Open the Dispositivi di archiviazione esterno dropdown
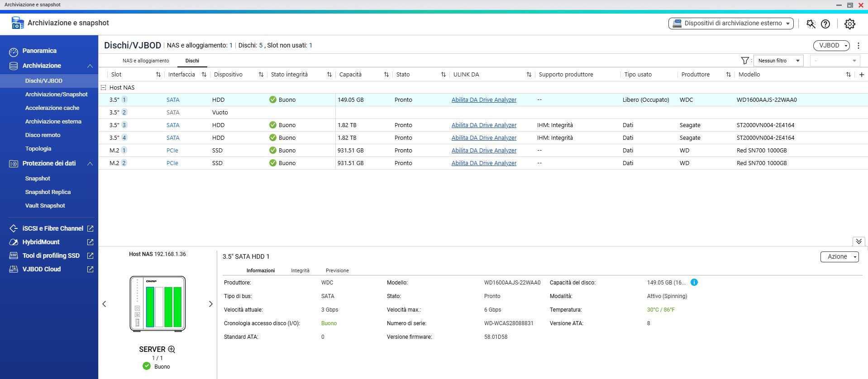Image resolution: width=868 pixels, height=379 pixels. (x=730, y=24)
